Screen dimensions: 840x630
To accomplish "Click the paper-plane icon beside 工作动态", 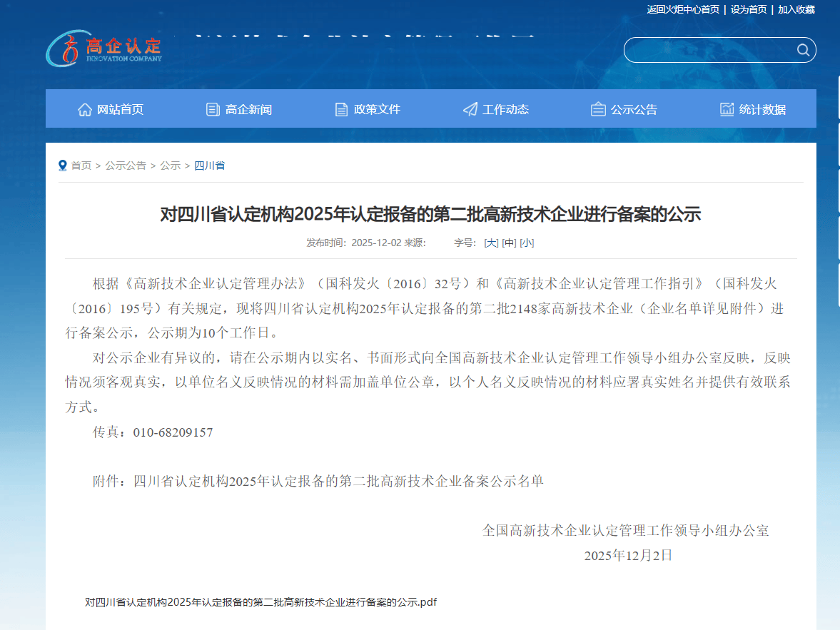I will coord(470,108).
